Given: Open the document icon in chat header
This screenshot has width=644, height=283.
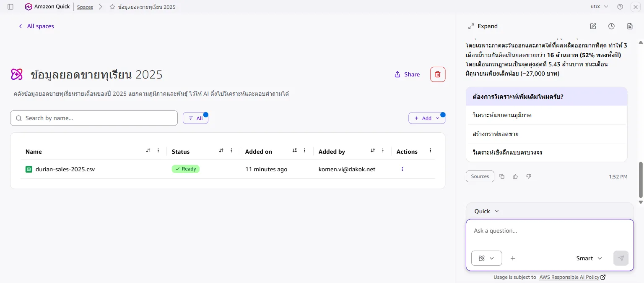Looking at the screenshot, I should pyautogui.click(x=630, y=26).
